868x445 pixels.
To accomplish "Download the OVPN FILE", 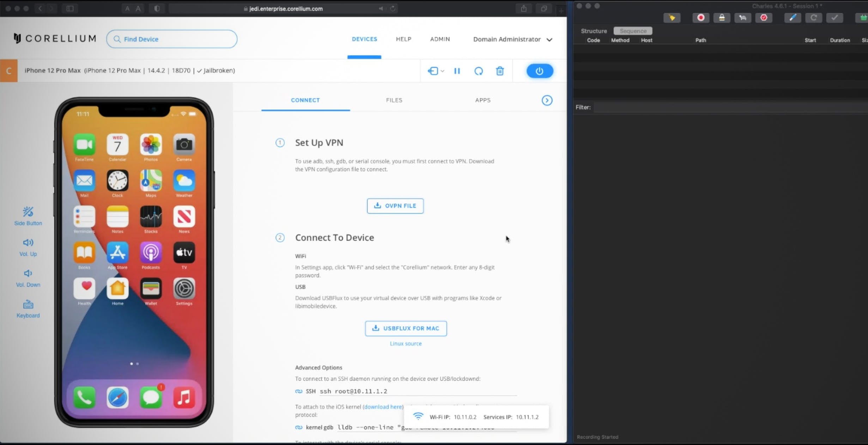I will tap(395, 206).
